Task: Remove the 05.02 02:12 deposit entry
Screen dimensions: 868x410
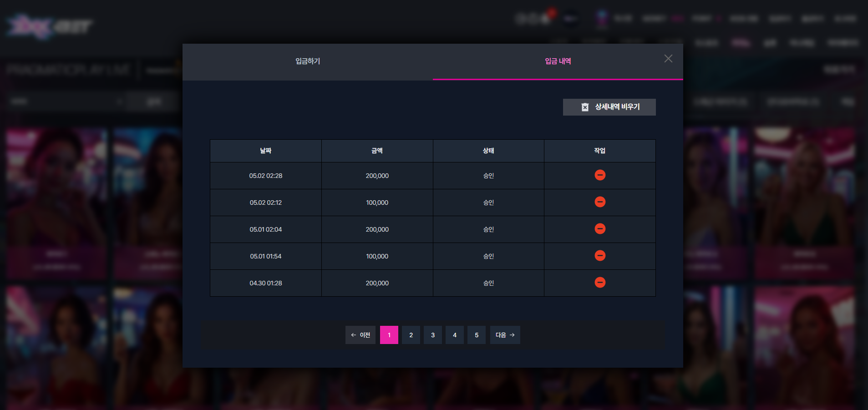Action: pyautogui.click(x=600, y=202)
